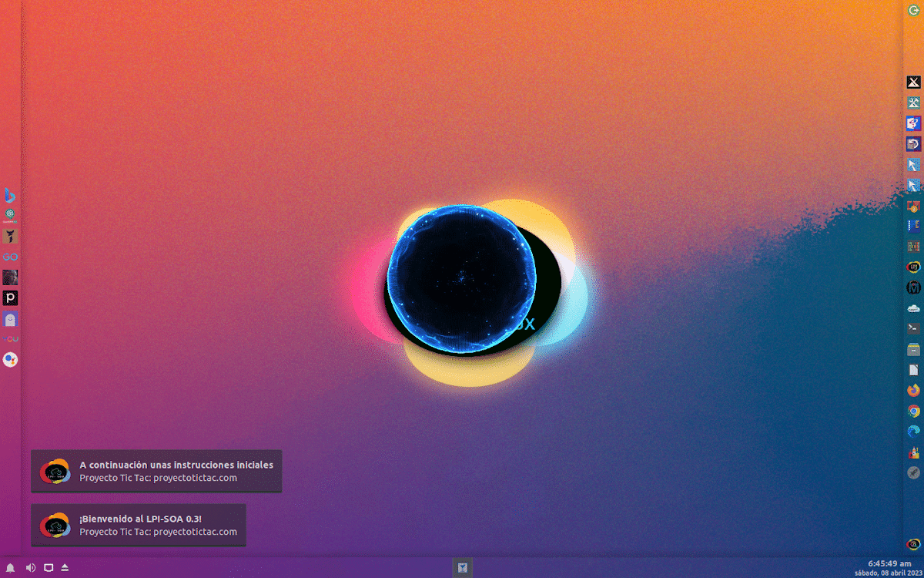Launch the ChatGPT icon in left dock

[x=10, y=215]
